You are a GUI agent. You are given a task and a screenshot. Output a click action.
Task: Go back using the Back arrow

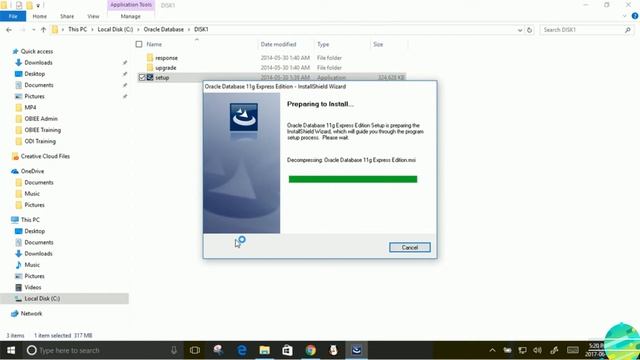tap(9, 30)
